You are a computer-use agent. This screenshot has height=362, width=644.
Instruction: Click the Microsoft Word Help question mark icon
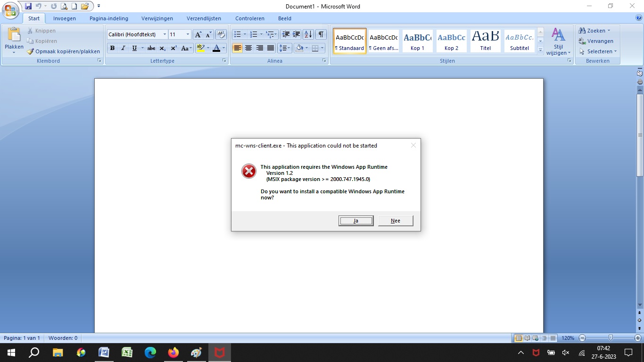[639, 18]
